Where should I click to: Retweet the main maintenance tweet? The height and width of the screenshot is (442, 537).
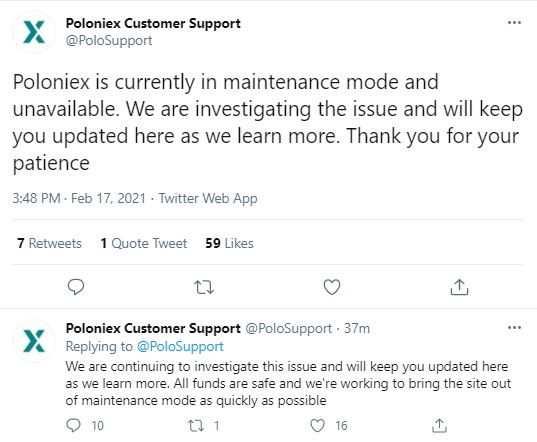tap(204, 287)
